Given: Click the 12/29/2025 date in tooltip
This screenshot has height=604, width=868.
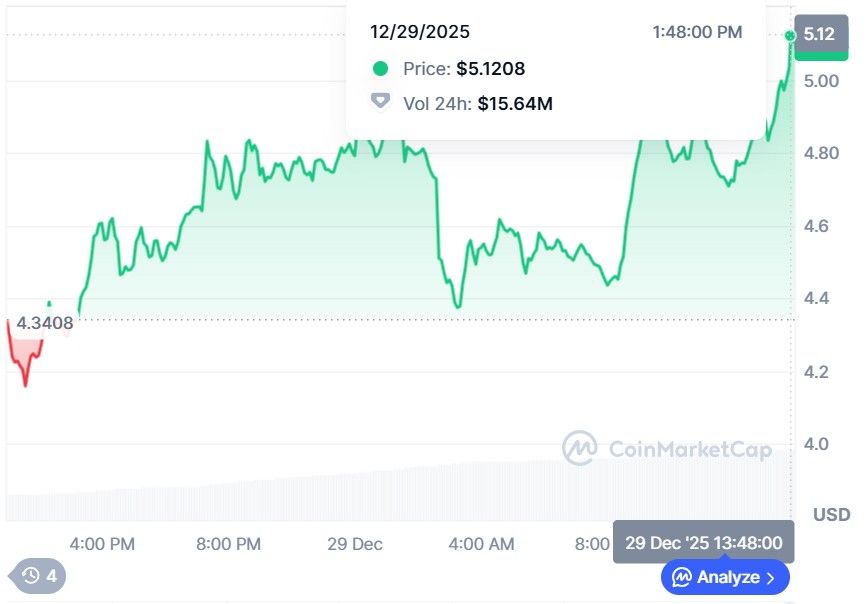Looking at the screenshot, I should coord(419,32).
